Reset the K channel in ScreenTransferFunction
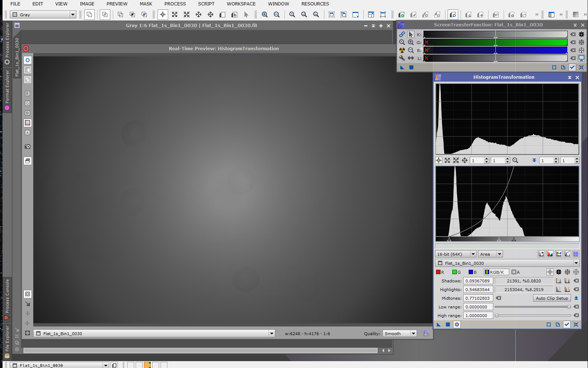Image resolution: width=588 pixels, height=368 pixels. [573, 34]
